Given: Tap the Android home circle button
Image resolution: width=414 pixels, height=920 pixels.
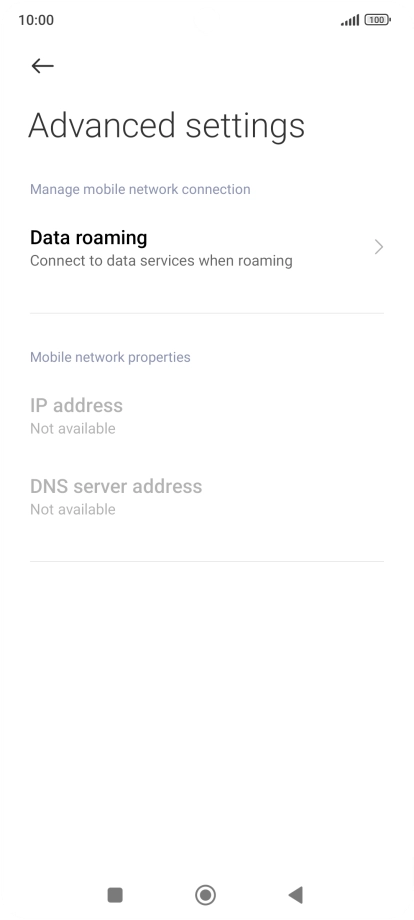Looking at the screenshot, I should [205, 895].
